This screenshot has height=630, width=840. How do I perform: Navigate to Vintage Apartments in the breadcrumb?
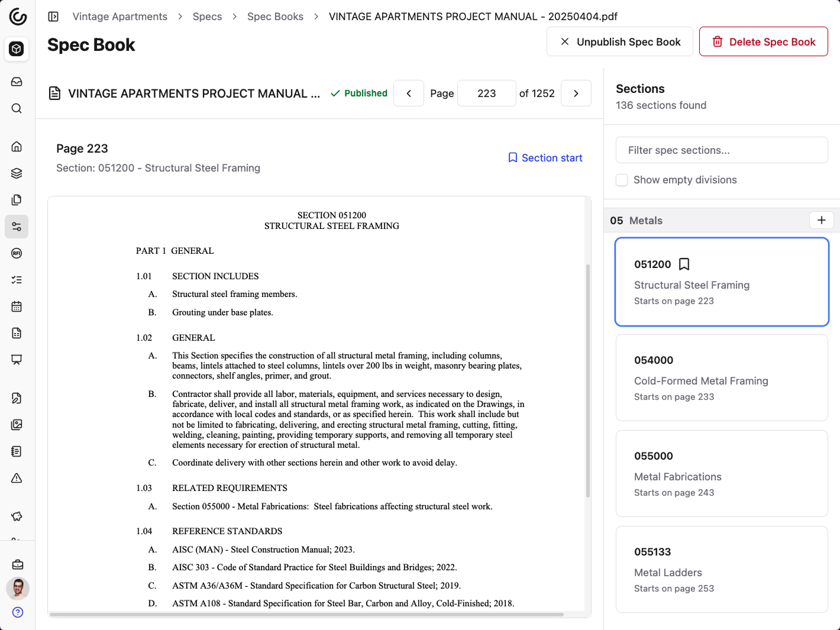(x=119, y=16)
